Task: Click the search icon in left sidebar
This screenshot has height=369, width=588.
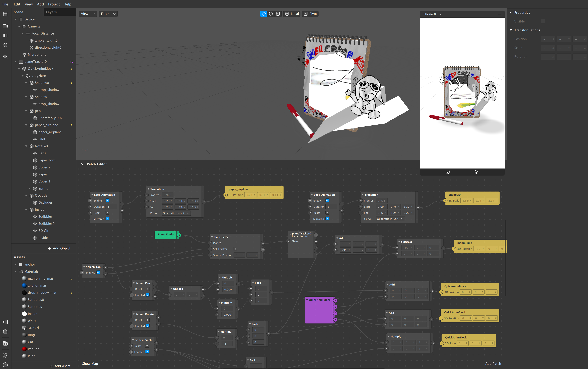Action: pos(5,57)
